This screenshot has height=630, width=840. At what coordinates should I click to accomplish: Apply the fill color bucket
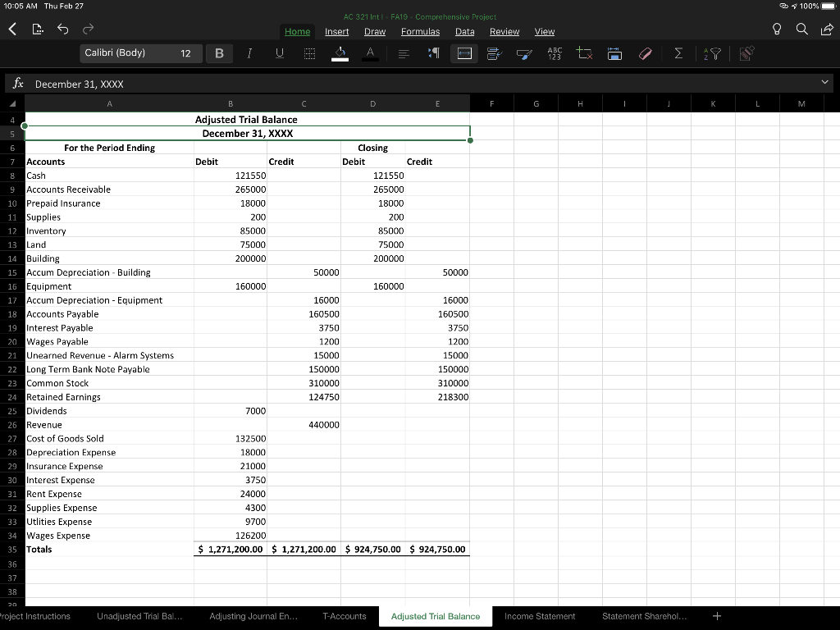340,53
